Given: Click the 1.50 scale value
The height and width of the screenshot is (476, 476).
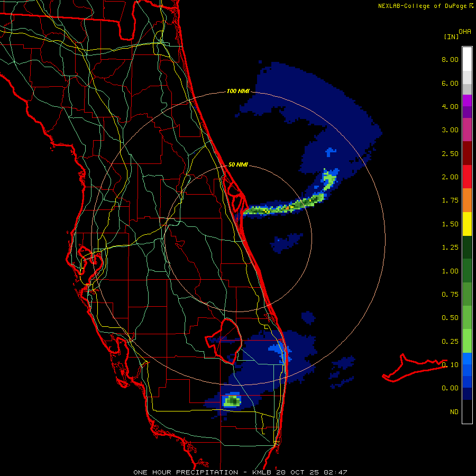Looking at the screenshot, I should [x=450, y=224].
